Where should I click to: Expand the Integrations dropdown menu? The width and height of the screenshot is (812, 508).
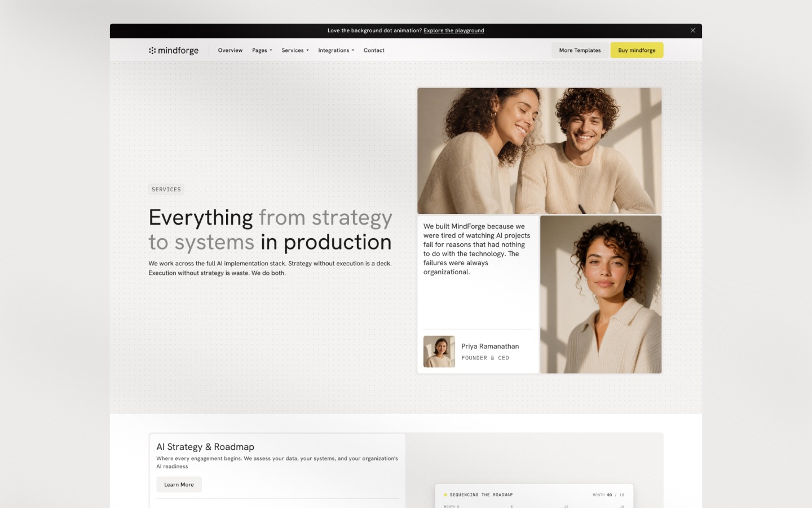[336, 50]
